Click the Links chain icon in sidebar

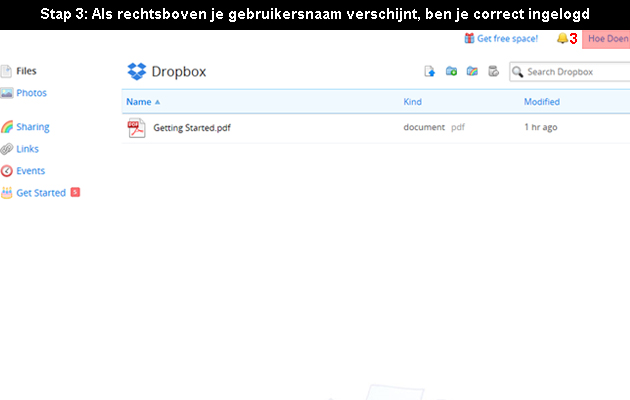(6, 149)
